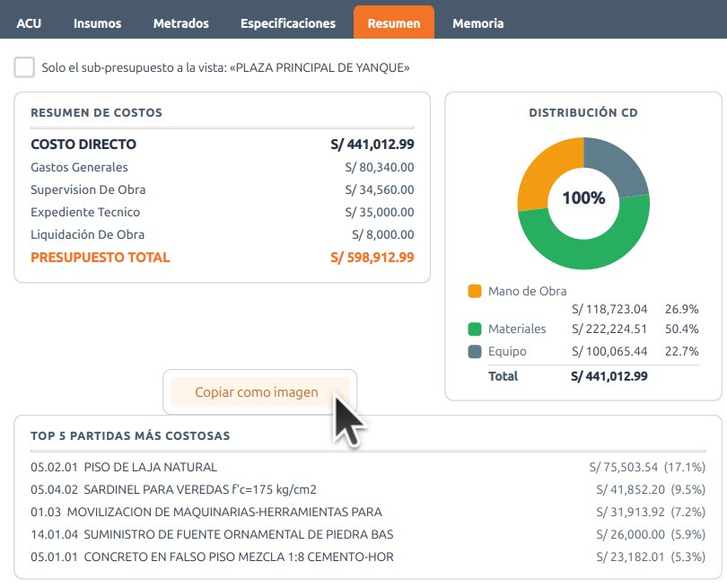This screenshot has height=588, width=727.
Task: Switch to the Insumos tab
Action: 97,23
